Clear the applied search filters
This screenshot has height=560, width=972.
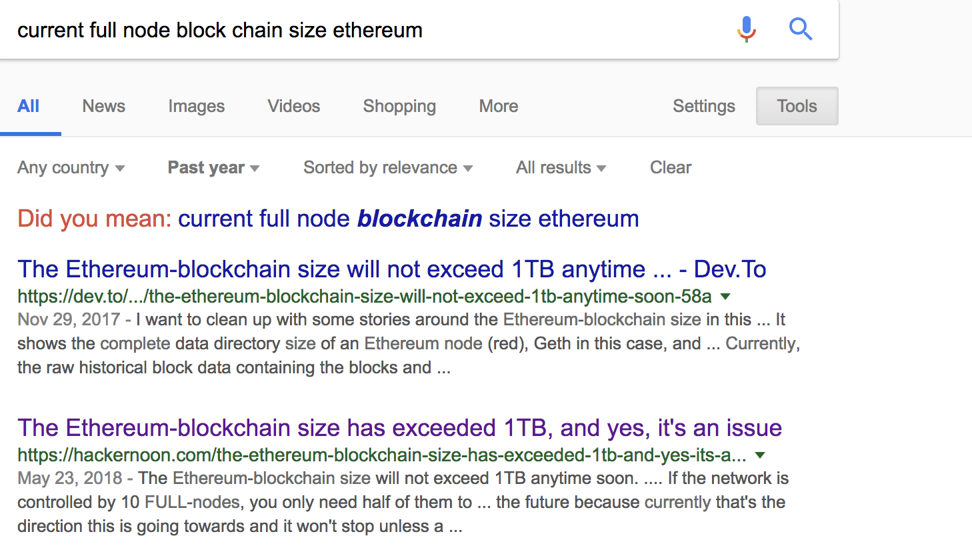tap(670, 168)
